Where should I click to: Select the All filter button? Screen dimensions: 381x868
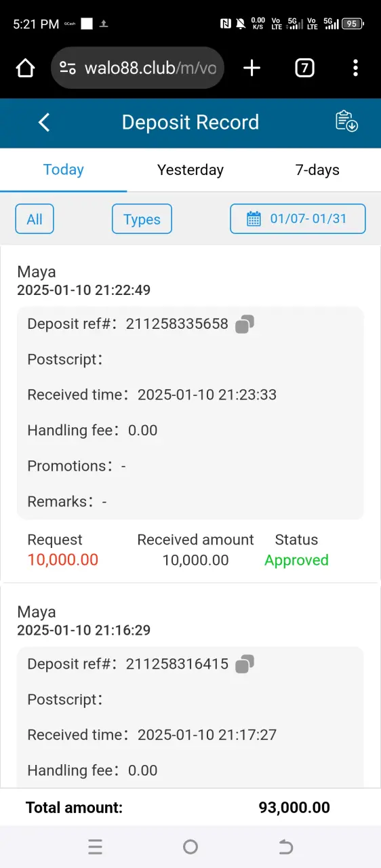click(x=35, y=219)
